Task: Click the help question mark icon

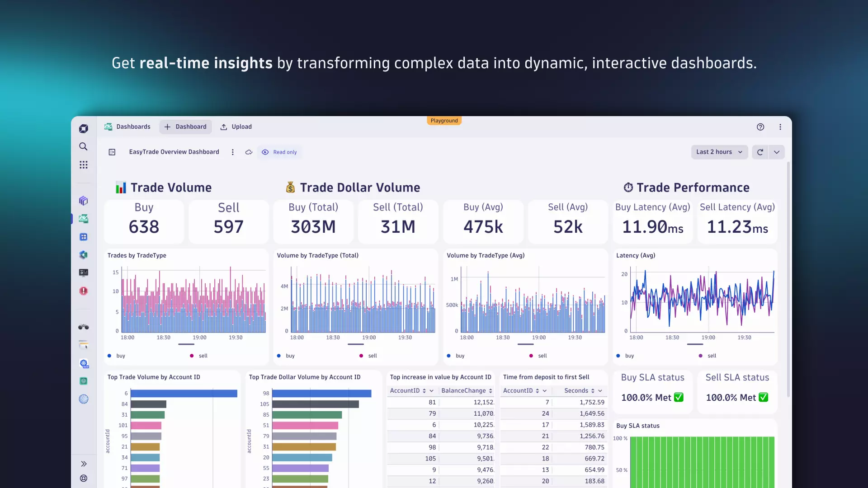Action: 760,127
